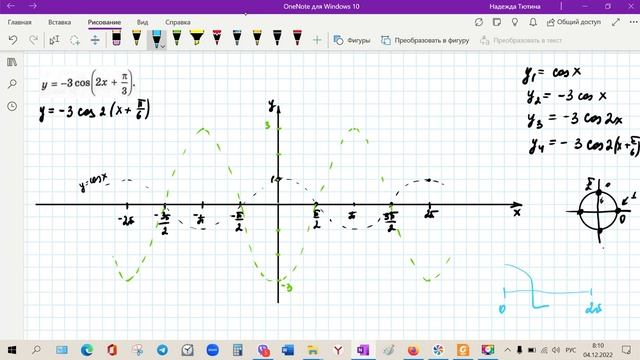The height and width of the screenshot is (360, 640).
Task: Open recent notes clock icon
Action: pyautogui.click(x=12, y=106)
